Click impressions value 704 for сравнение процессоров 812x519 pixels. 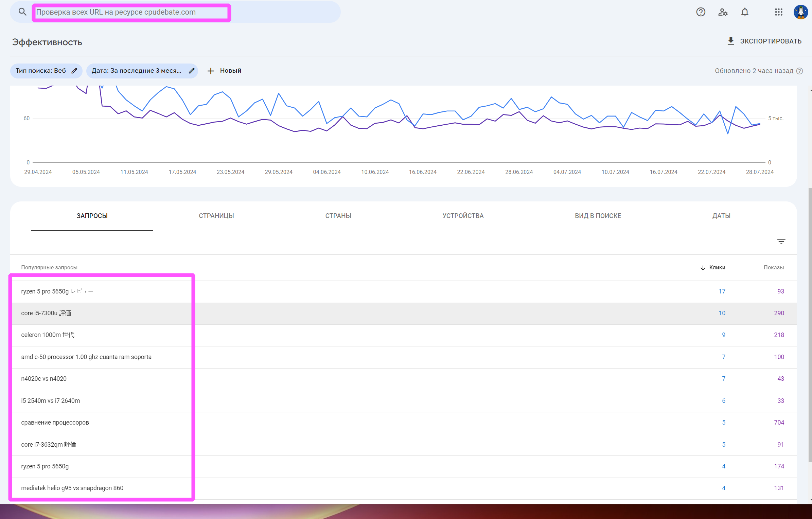(779, 423)
